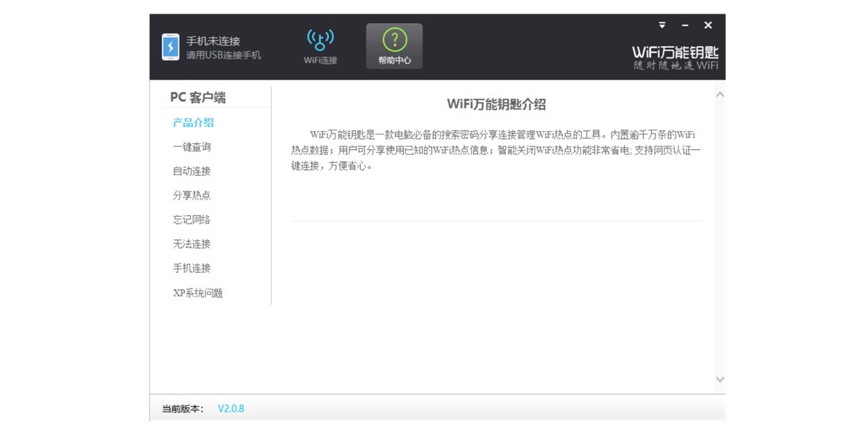Click the scrollbar down chevron
868x434 pixels.
[x=720, y=379]
